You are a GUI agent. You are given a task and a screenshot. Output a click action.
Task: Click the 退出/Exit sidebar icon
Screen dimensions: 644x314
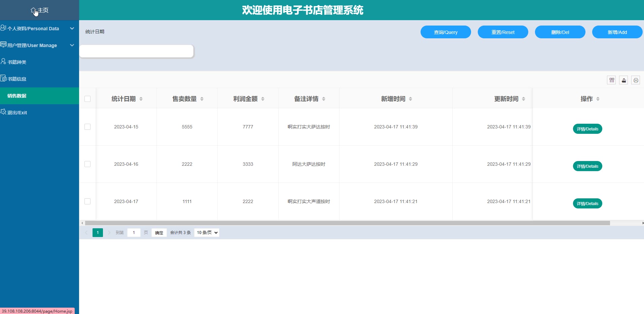(3, 112)
